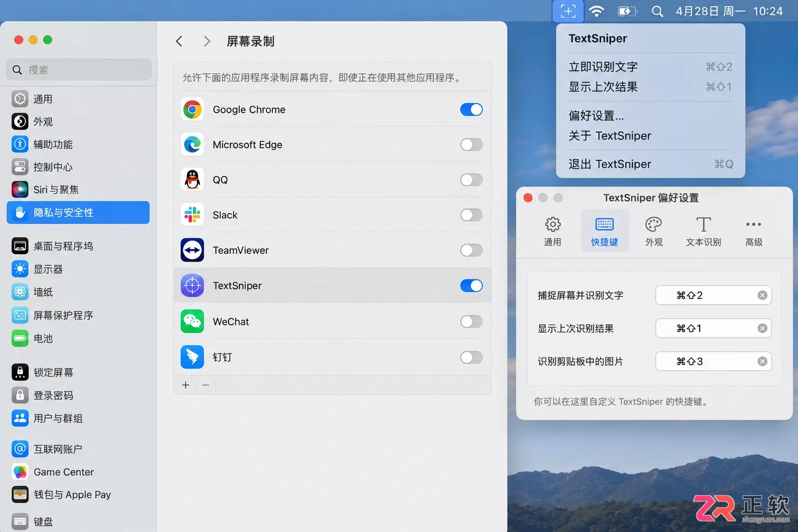Close the TextSniper 偏好设置 window

coord(528,198)
